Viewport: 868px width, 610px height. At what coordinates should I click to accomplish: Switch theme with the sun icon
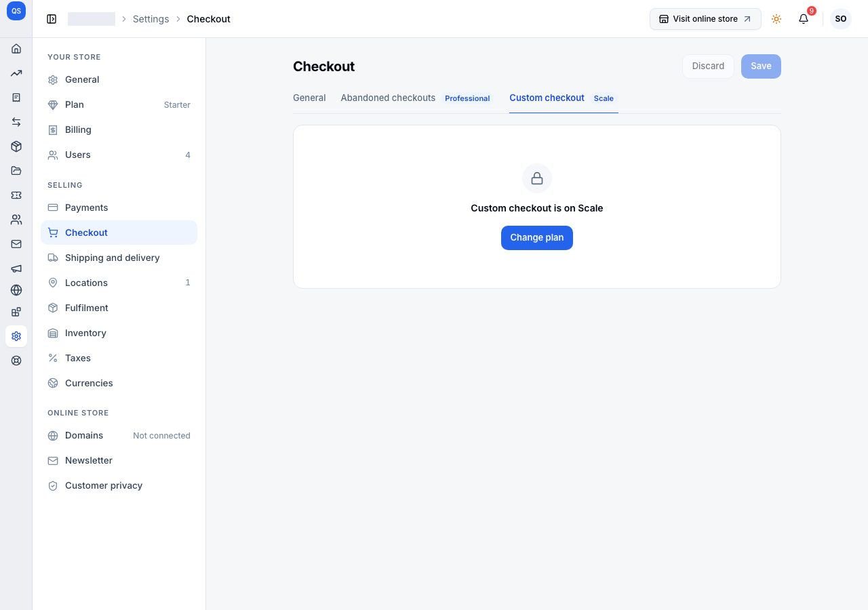click(x=776, y=19)
